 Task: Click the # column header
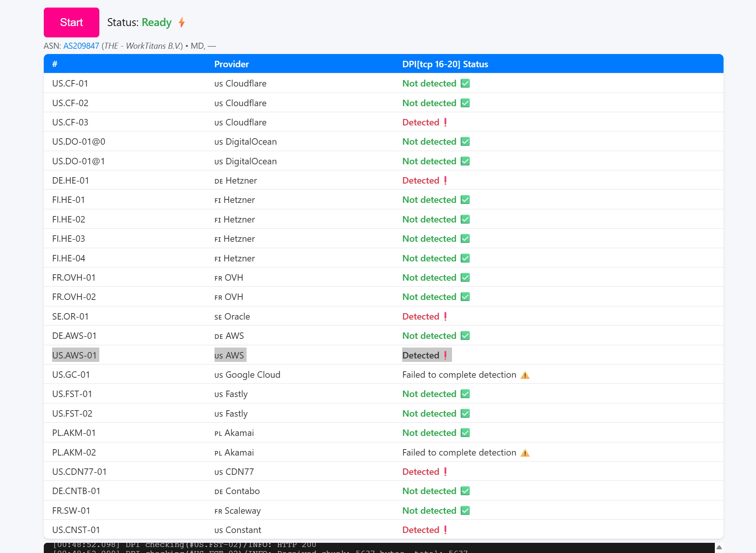click(x=55, y=64)
